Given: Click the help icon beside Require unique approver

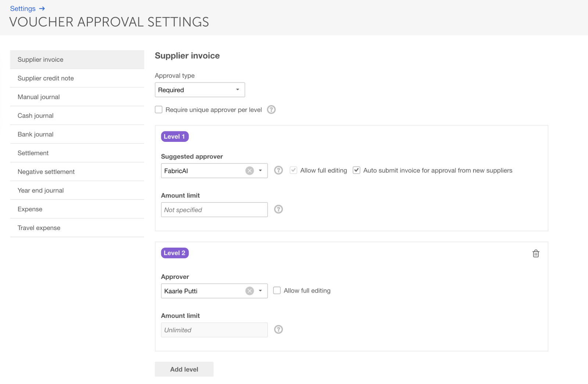Looking at the screenshot, I should click(x=271, y=110).
